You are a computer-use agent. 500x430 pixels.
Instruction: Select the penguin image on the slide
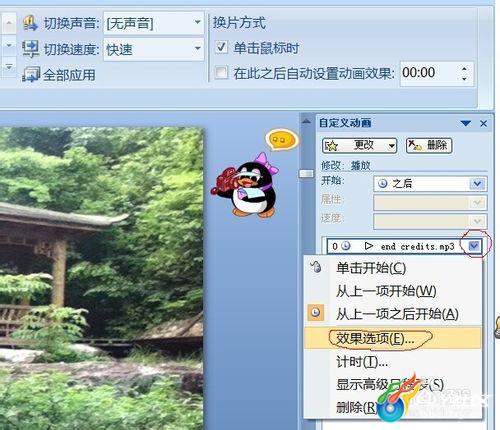tap(246, 185)
